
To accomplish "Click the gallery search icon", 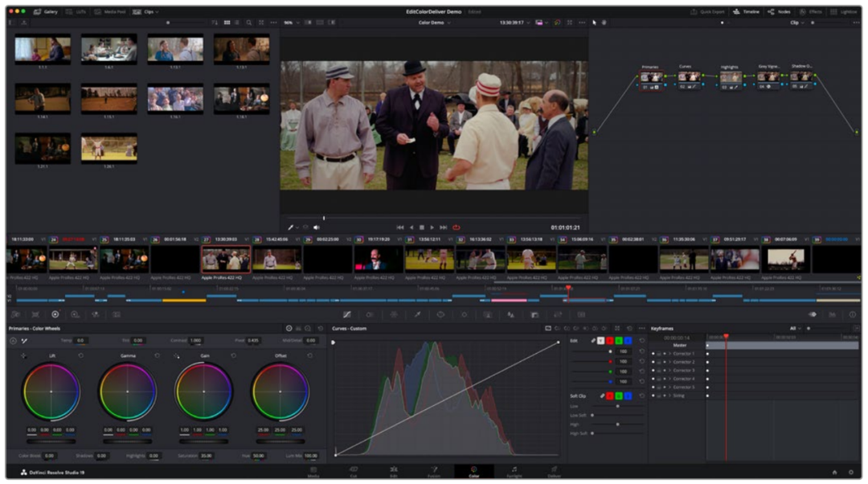I will tap(249, 23).
